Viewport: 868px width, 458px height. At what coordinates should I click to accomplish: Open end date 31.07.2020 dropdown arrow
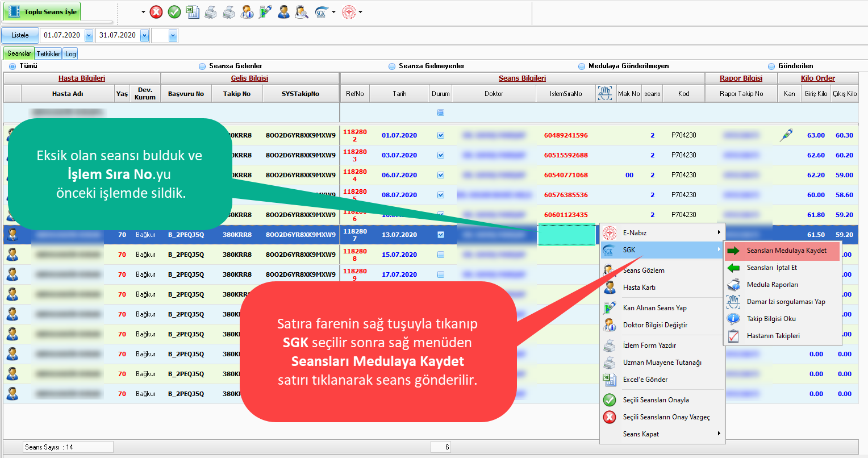(x=144, y=35)
